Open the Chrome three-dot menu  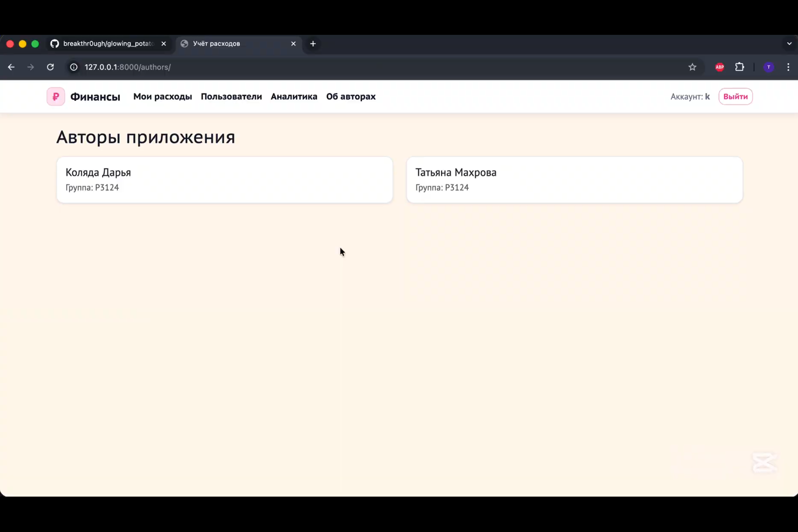pos(788,67)
